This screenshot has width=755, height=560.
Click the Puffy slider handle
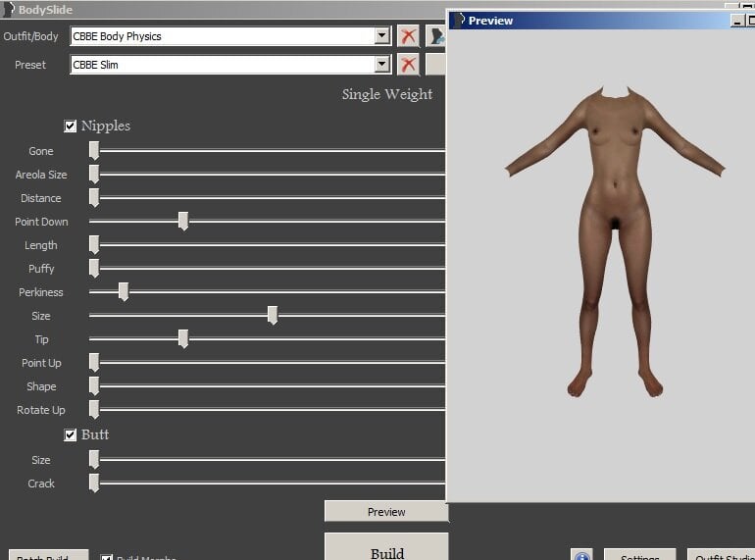[x=94, y=269]
